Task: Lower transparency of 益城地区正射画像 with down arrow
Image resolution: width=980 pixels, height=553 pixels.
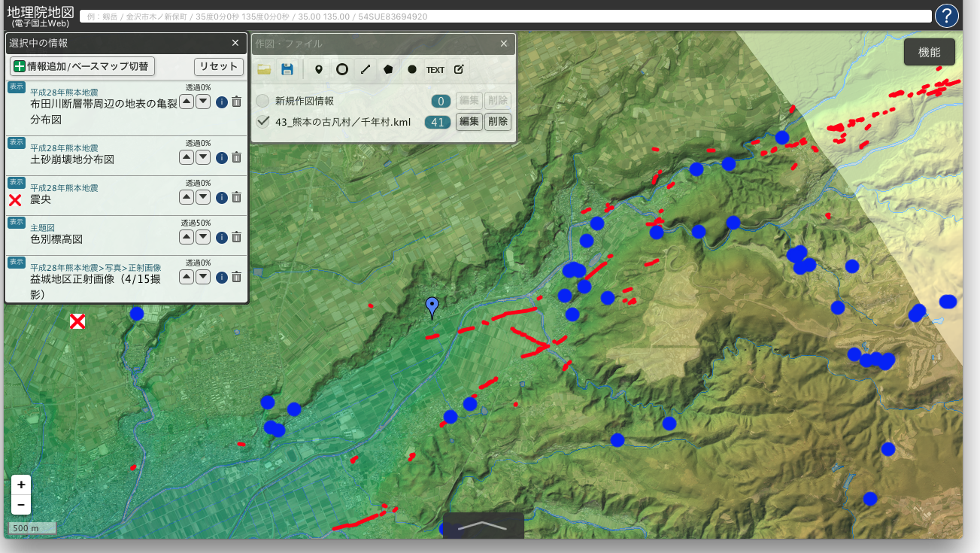Action: 203,277
